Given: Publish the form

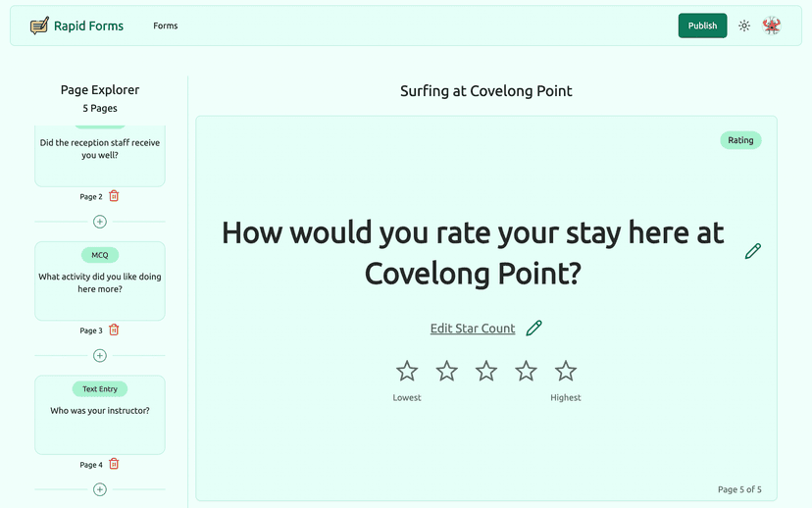Looking at the screenshot, I should pyautogui.click(x=702, y=25).
